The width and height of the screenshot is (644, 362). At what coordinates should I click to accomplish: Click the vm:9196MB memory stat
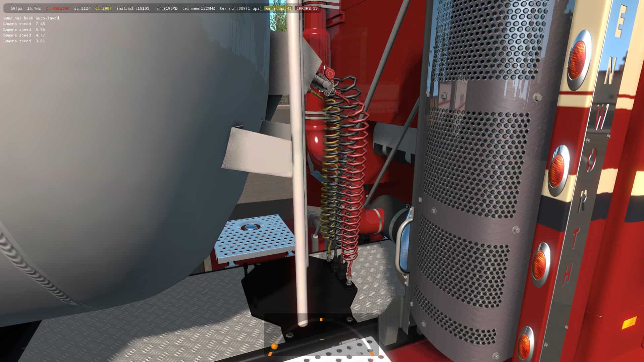[167, 8]
